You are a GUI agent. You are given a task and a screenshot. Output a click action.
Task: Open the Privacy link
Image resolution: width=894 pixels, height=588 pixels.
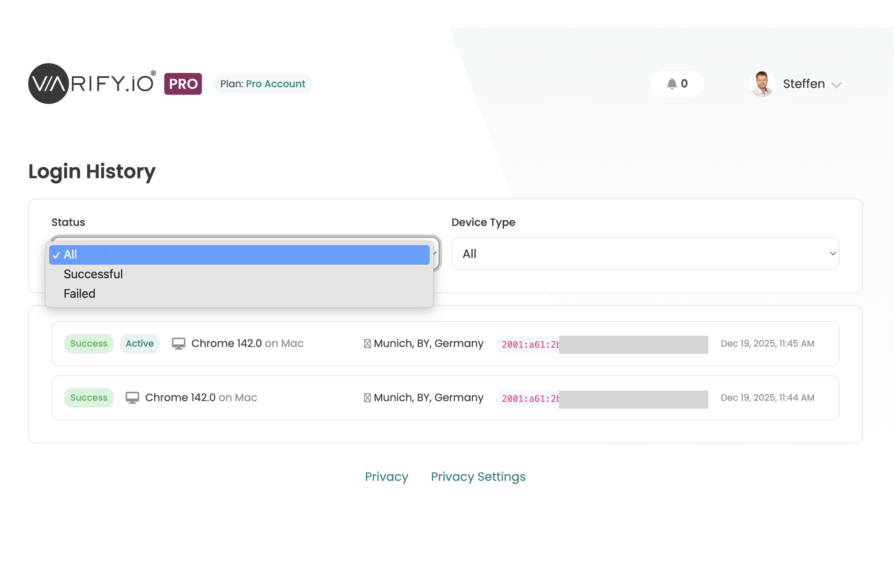[386, 477]
